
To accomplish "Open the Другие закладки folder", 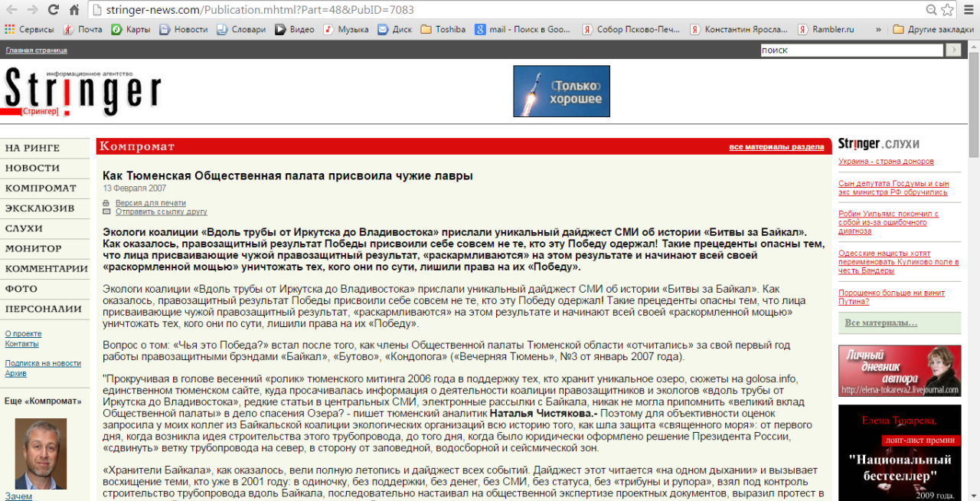I will (x=933, y=29).
